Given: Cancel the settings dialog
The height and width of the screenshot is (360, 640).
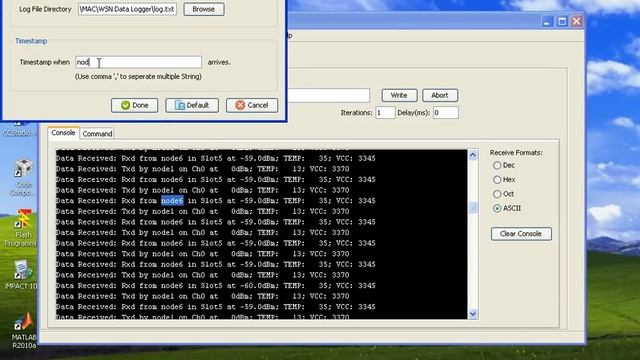Looking at the screenshot, I should click(252, 105).
